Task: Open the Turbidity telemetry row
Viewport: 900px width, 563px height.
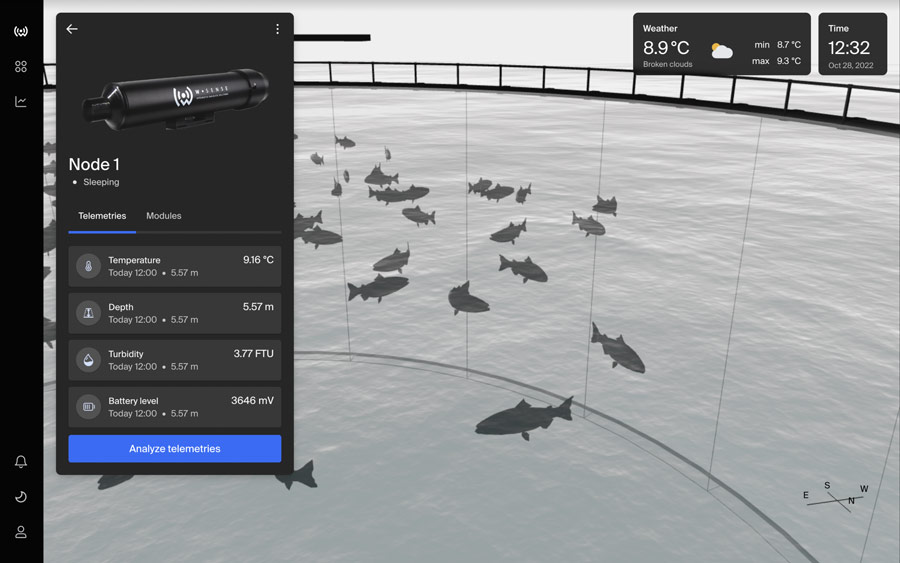Action: coord(174,360)
